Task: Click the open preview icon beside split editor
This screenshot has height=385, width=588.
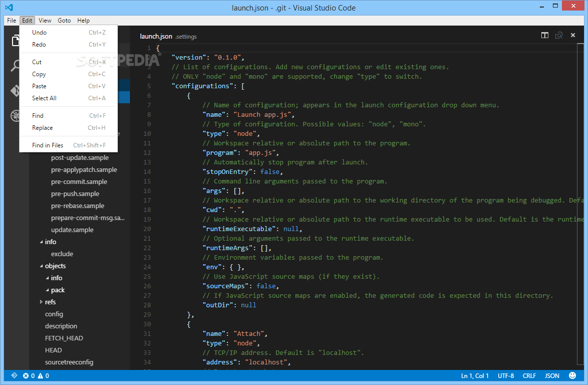Action: (559, 35)
